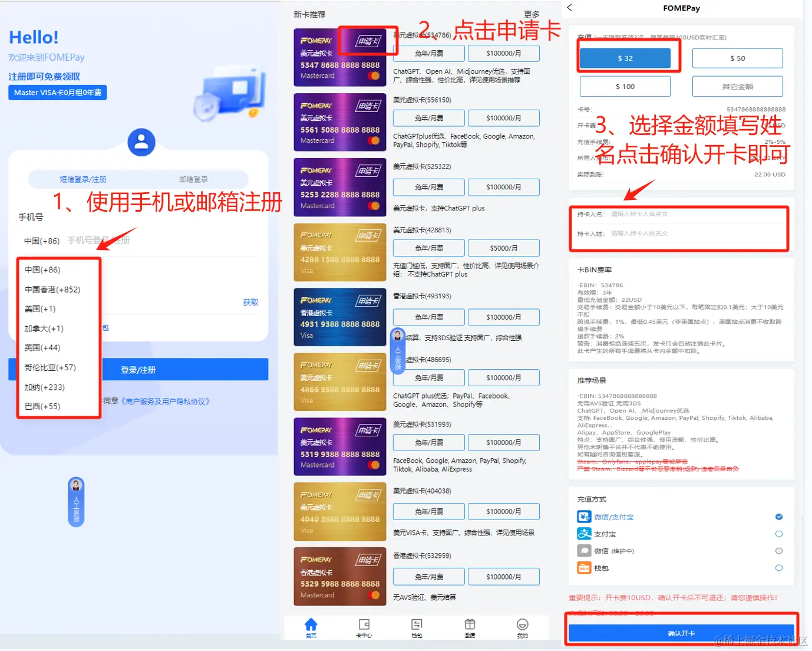This screenshot has width=812, height=651.
Task: Tap 申请卡 badge on card 5561 5088
Action: (x=368, y=106)
